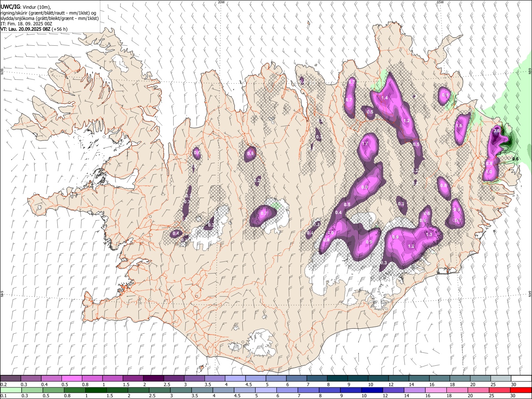Pick the grey-purple 0.2–0.3 swatch in upper legend
Viewport: 532px width, 399px height.
point(10,379)
